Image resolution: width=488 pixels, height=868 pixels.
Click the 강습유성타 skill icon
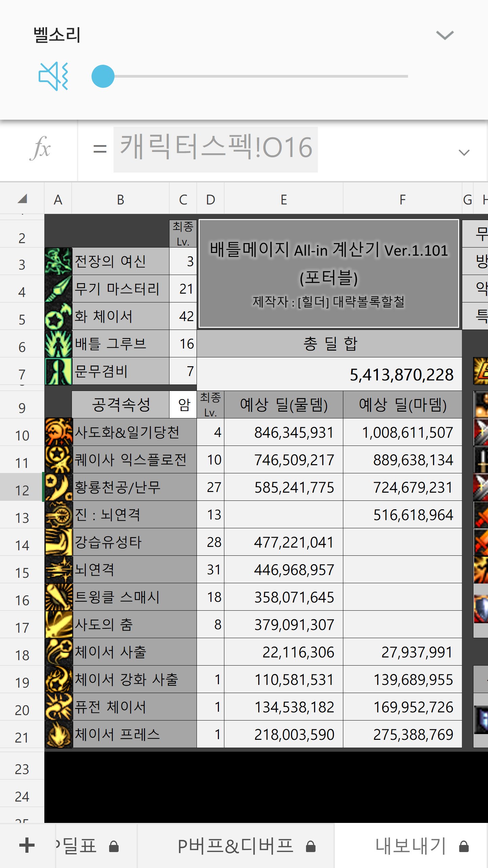[59, 542]
